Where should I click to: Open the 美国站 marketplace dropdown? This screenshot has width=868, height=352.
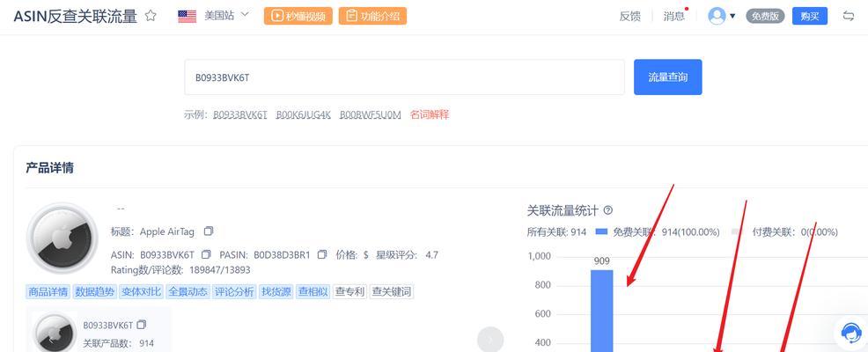click(x=226, y=16)
